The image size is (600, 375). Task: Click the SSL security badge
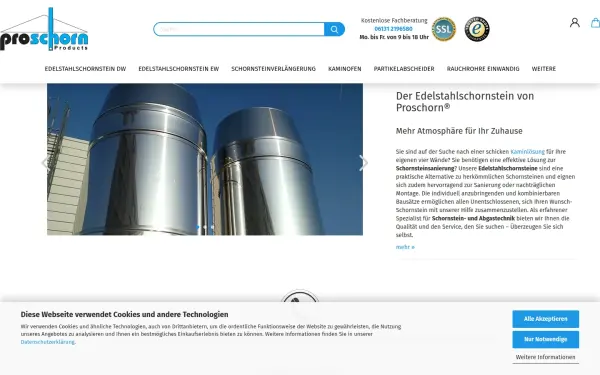[443, 29]
